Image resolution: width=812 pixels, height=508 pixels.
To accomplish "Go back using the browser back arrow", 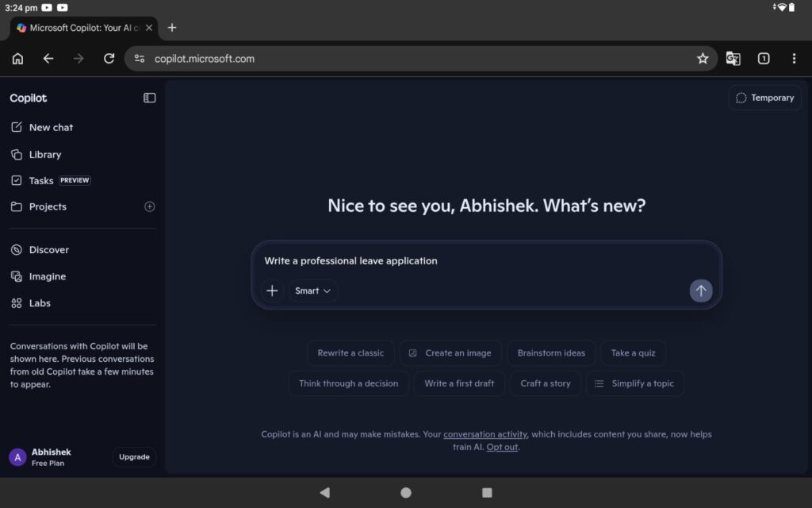I will tap(48, 59).
